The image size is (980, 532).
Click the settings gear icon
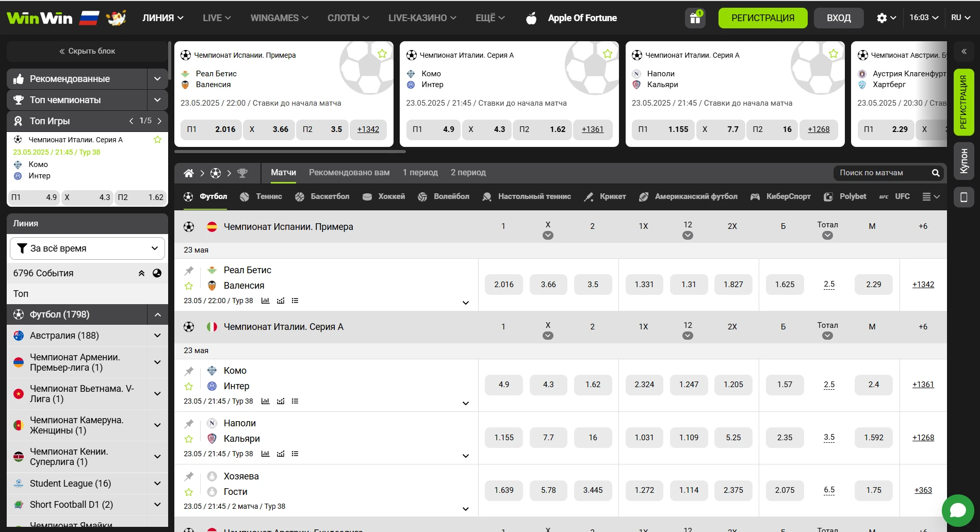tap(881, 18)
